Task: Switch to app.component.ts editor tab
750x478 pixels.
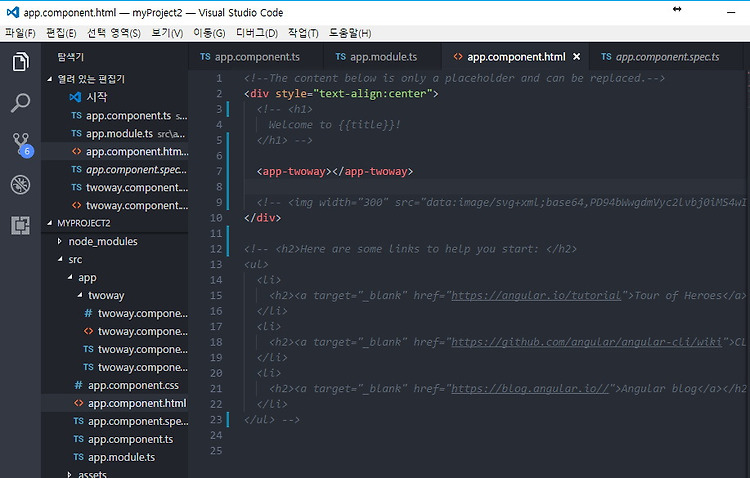Action: (x=256, y=56)
